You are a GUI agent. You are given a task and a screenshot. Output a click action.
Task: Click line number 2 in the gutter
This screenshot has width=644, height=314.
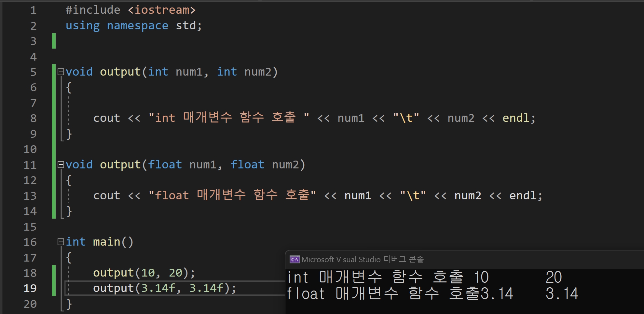[x=33, y=26]
